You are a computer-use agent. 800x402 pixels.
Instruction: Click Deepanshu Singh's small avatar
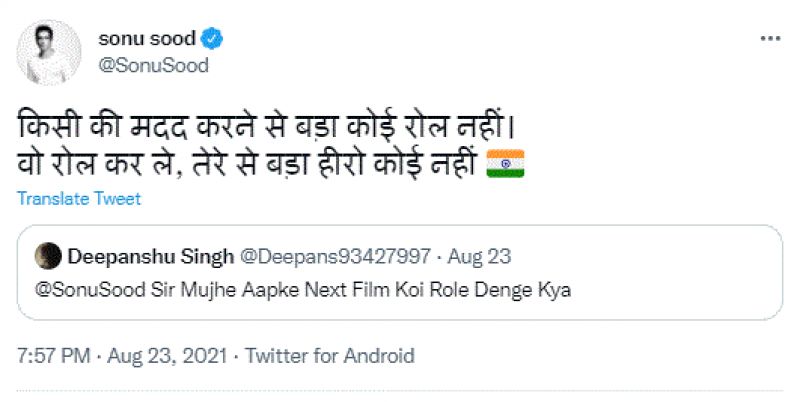pos(46,257)
